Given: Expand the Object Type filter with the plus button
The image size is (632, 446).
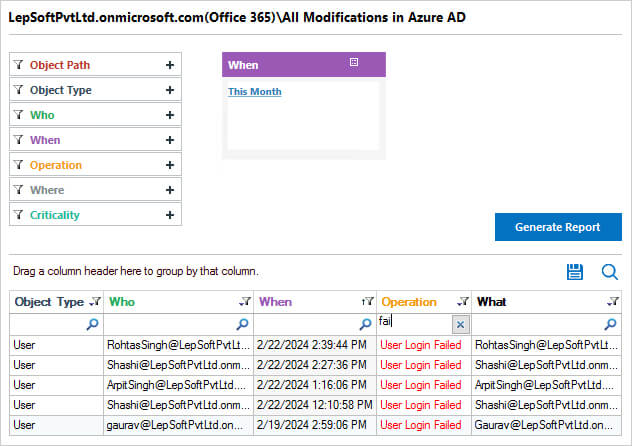Looking at the screenshot, I should pos(170,90).
